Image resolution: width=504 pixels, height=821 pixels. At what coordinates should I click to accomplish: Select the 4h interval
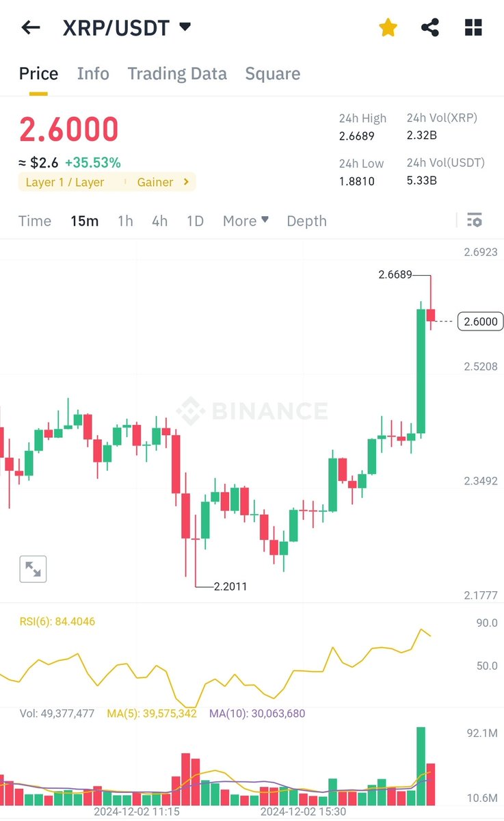click(159, 221)
